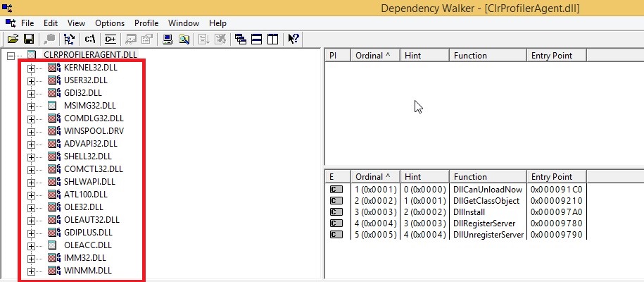
Task: Click the Context Help arrow-question icon
Action: (x=293, y=39)
